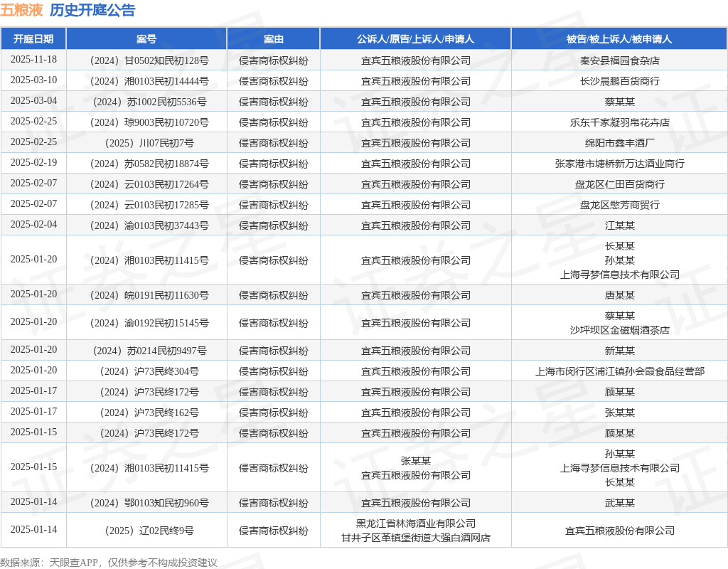Click defendant 乐东千家凝羽帛花卉店

coord(620,122)
